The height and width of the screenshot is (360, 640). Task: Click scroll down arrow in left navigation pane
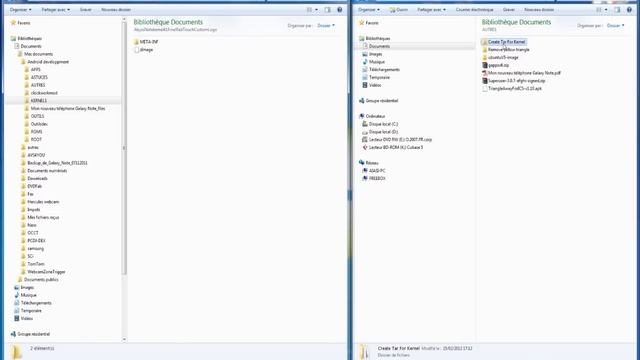124,339
